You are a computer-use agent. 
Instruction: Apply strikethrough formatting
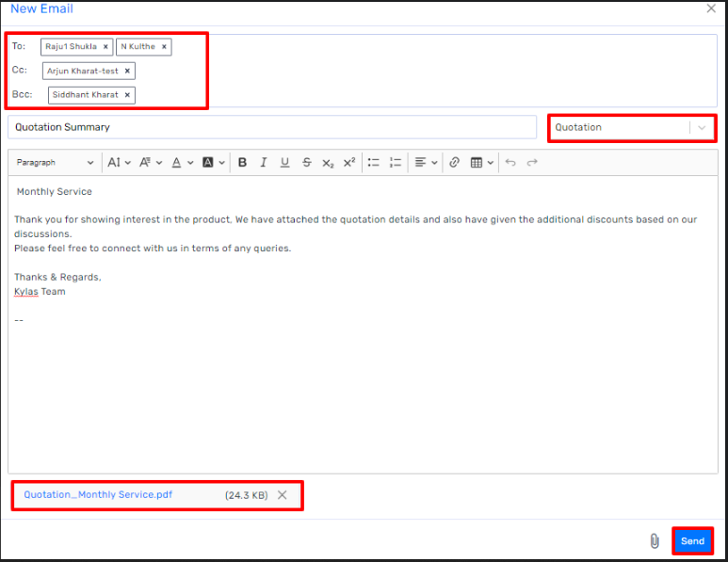tap(306, 163)
